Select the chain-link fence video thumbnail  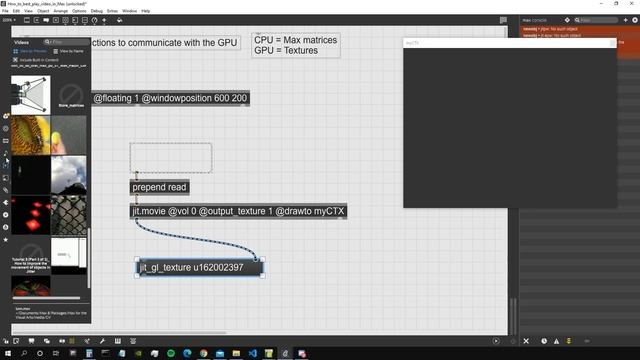69,215
